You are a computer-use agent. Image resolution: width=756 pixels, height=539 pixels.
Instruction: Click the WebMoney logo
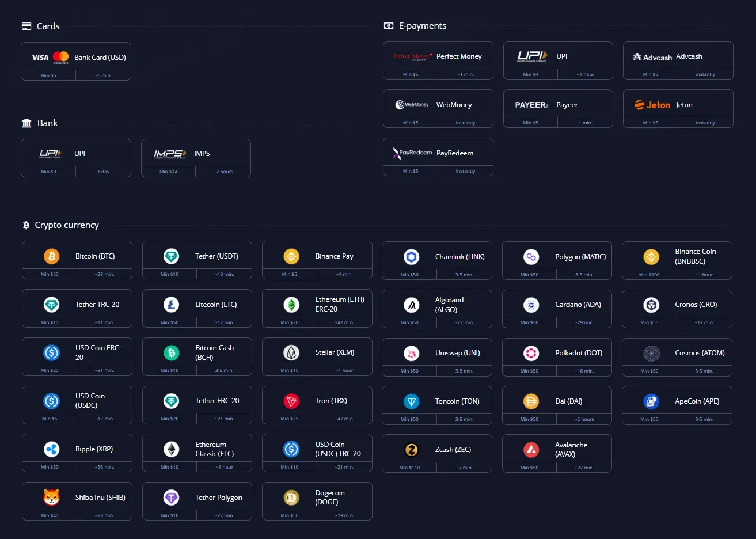click(x=412, y=105)
